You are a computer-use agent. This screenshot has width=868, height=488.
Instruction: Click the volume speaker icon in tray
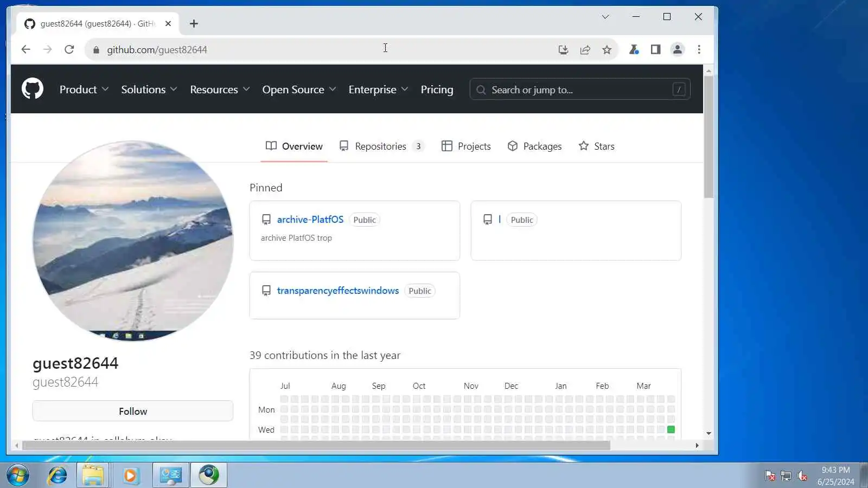tap(802, 476)
